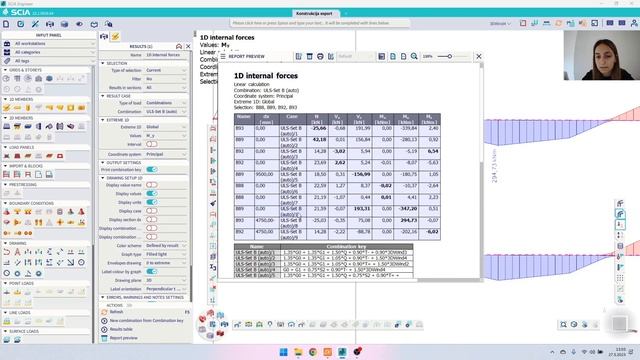This screenshot has height=360, width=640.
Task: Click the first icon in the Point Loads section
Action: pos(7,292)
